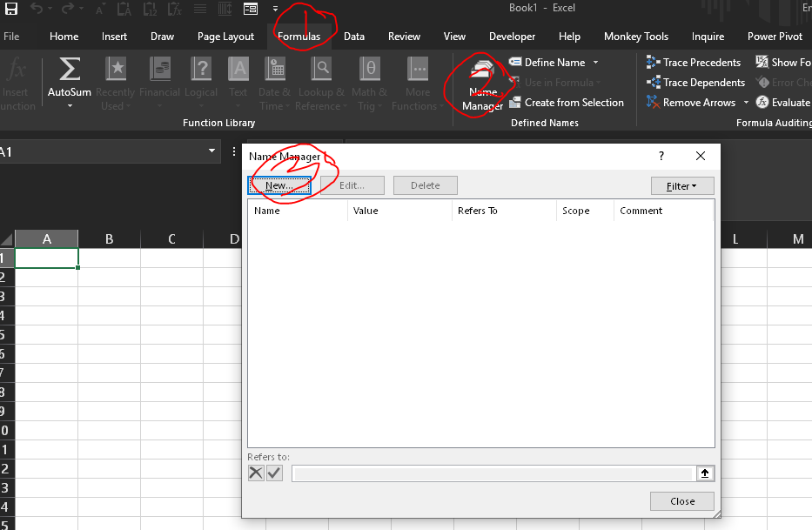The height and width of the screenshot is (530, 812).
Task: Select column C header
Action: [172, 238]
